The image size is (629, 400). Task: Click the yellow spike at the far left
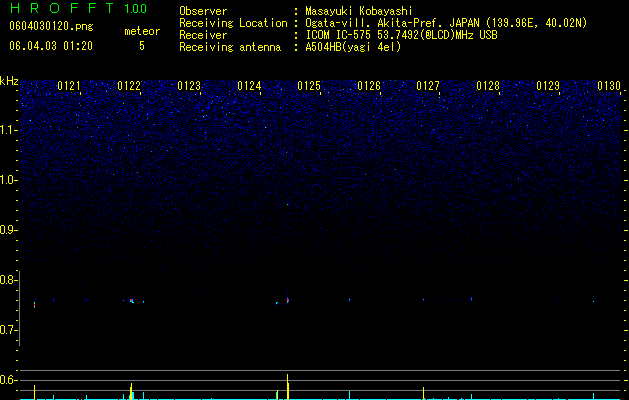tap(34, 392)
